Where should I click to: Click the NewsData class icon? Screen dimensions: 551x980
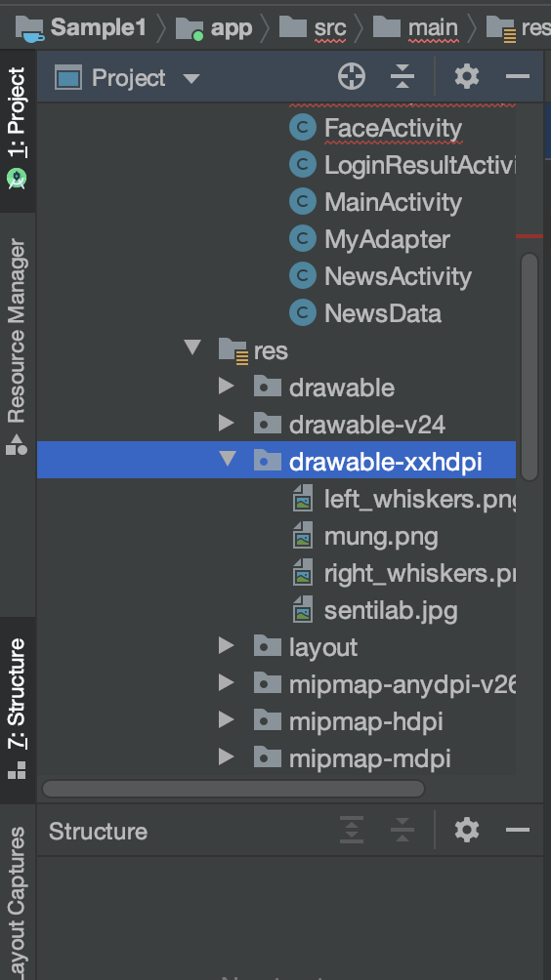(303, 313)
